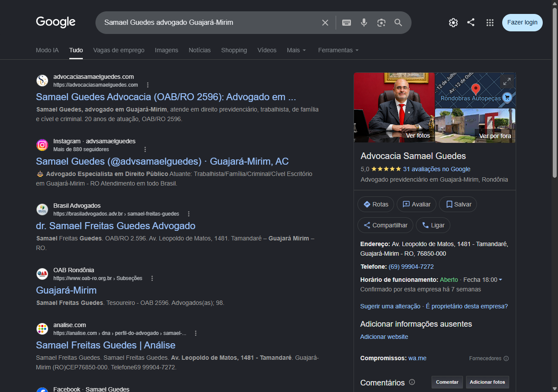558x392 pixels.
Task: Start voice search with microphone icon
Action: (364, 23)
